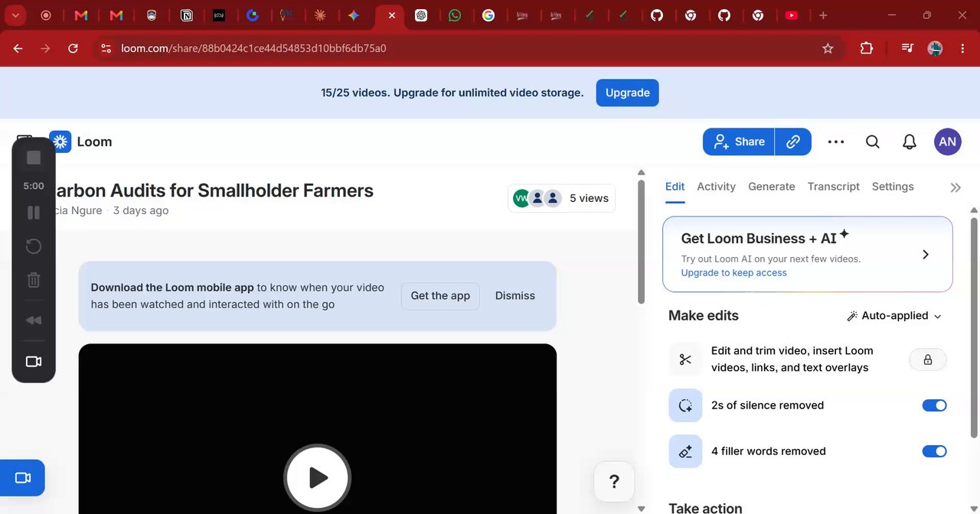Screen dimensions: 980x514
Task: Click the search magnifier icon
Action: point(873,142)
